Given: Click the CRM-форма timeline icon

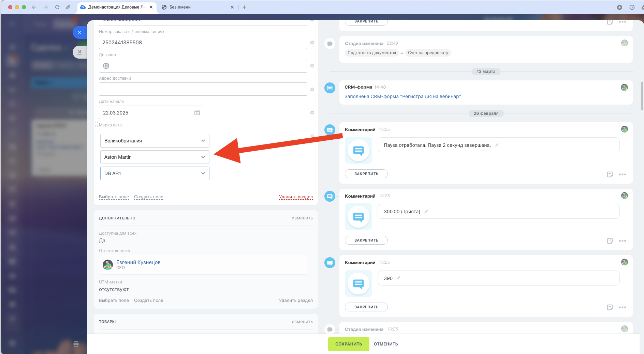Looking at the screenshot, I should point(330,88).
